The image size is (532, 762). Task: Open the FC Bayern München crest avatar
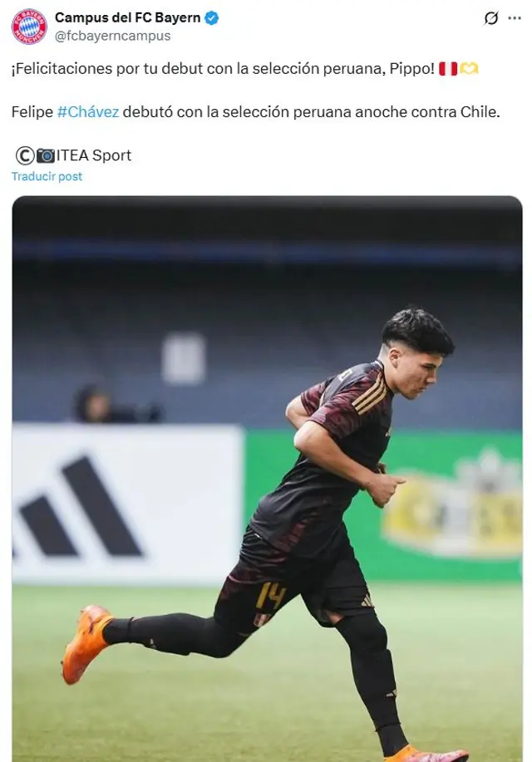[29, 27]
